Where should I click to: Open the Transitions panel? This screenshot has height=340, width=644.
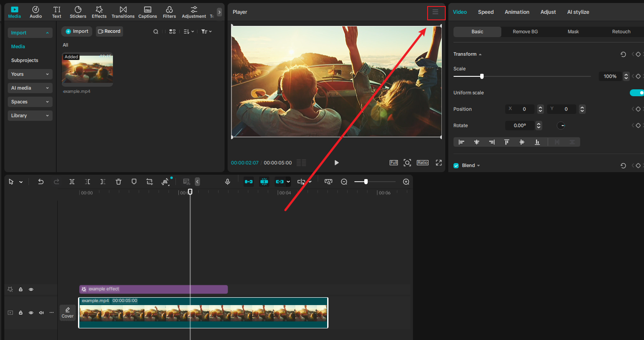pos(123,12)
